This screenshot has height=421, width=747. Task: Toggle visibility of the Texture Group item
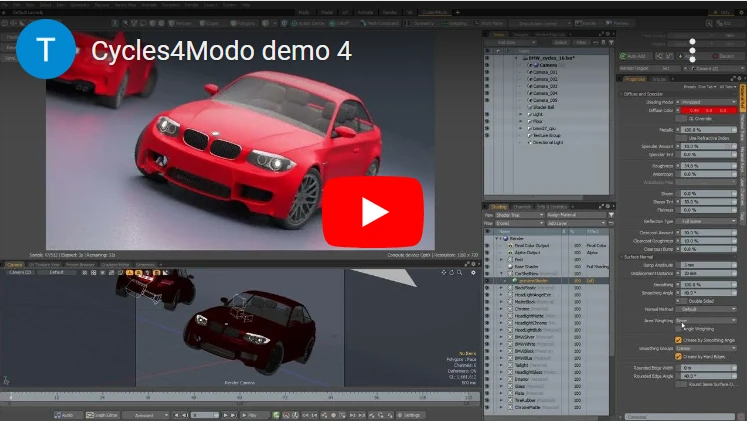point(487,135)
